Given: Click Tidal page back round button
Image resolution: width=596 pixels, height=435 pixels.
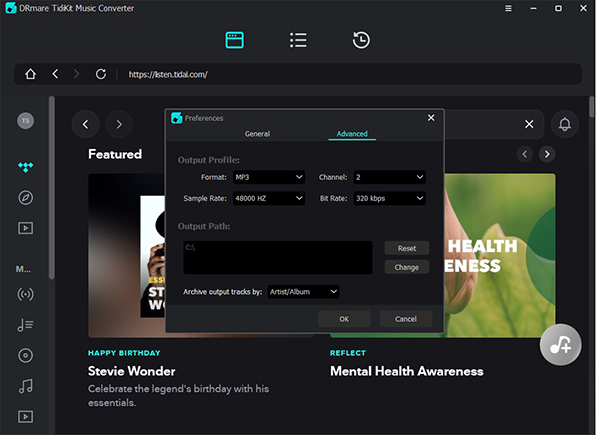Looking at the screenshot, I should point(86,124).
